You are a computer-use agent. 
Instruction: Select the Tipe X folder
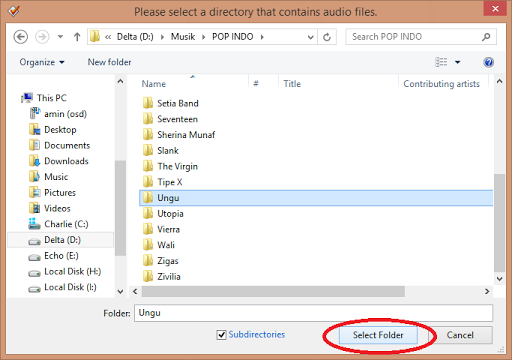click(x=162, y=182)
